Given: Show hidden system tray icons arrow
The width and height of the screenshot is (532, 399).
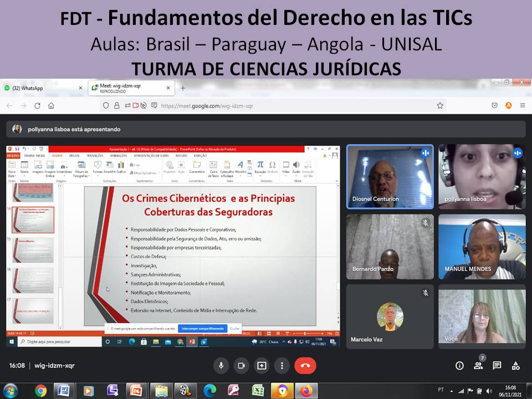Looking at the screenshot, I should click(452, 391).
